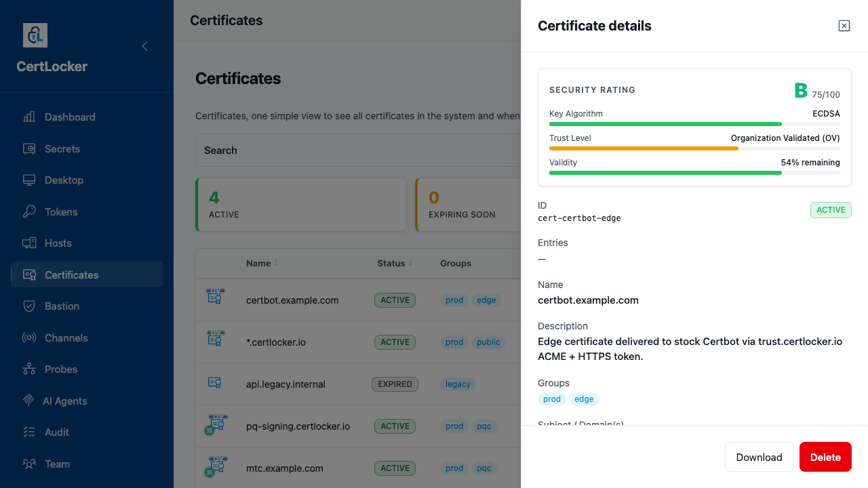Click the api.legacy.internal certificate icon

pos(215,383)
